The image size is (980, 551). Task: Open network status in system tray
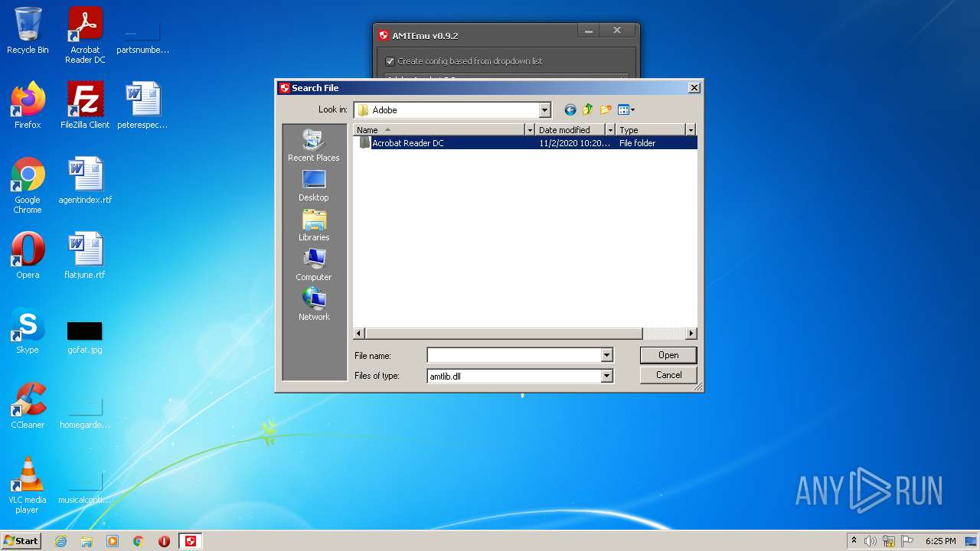(x=889, y=541)
